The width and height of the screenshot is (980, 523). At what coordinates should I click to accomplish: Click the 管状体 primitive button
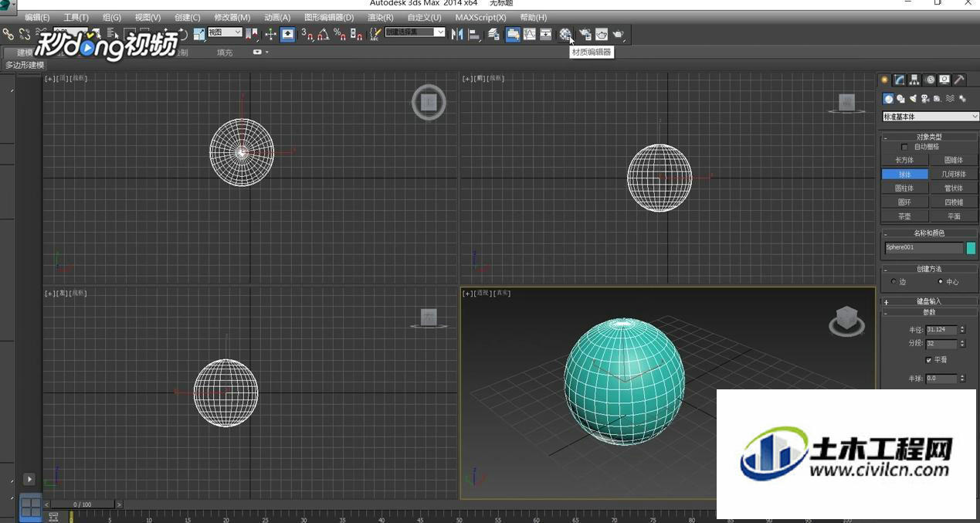[x=954, y=188]
